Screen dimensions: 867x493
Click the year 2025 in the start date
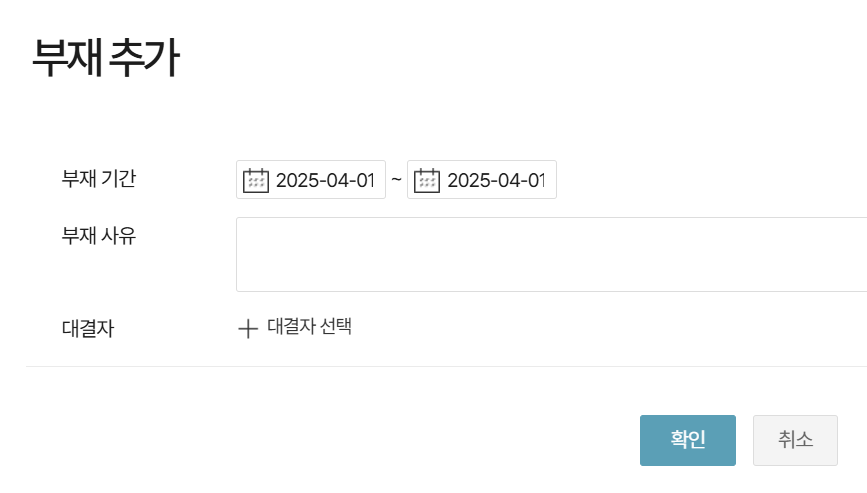click(295, 180)
